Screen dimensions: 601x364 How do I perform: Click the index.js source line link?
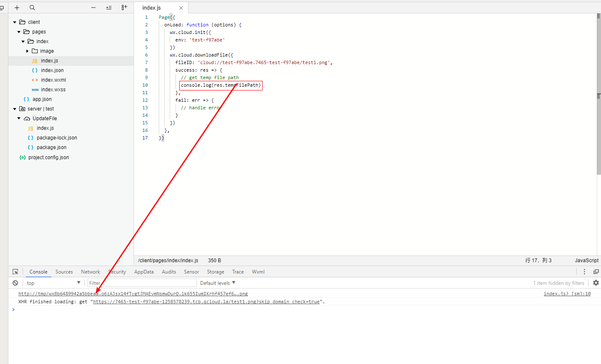[x=567, y=294]
